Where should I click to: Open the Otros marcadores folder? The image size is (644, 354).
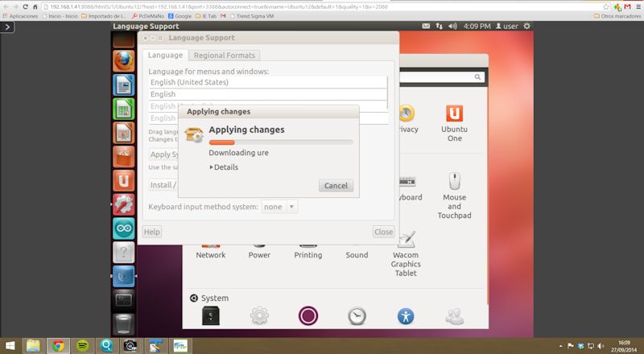tap(617, 16)
